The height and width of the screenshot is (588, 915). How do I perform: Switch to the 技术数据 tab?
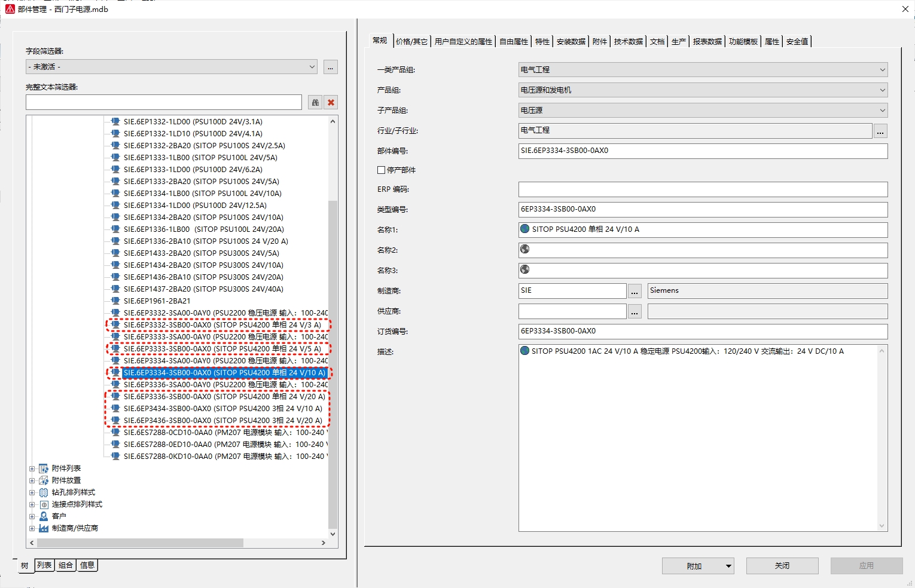(629, 42)
